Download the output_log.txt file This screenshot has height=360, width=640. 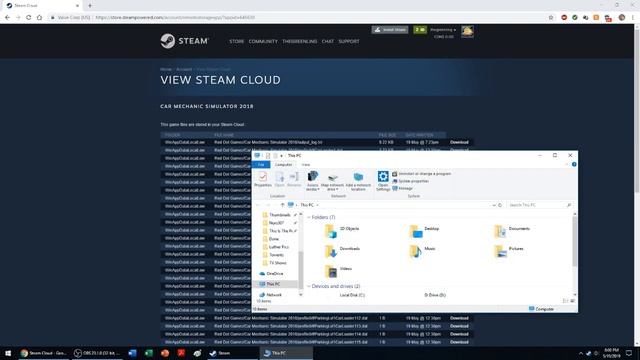[x=459, y=142]
